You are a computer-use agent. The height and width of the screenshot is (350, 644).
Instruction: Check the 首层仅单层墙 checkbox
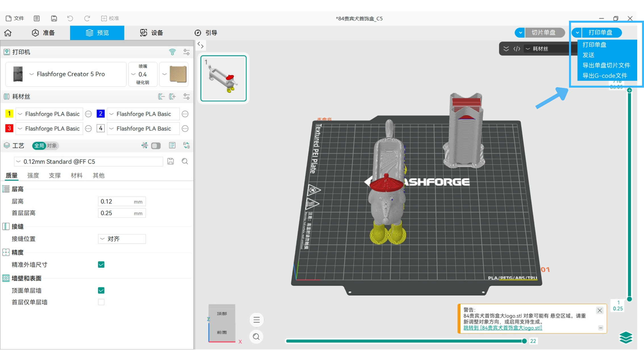pos(101,302)
